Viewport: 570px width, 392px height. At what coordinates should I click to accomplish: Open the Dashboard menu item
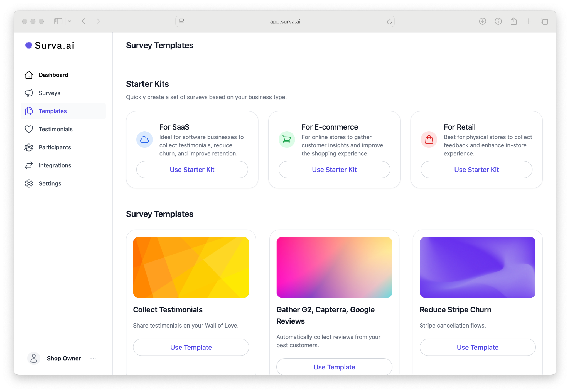coord(53,75)
